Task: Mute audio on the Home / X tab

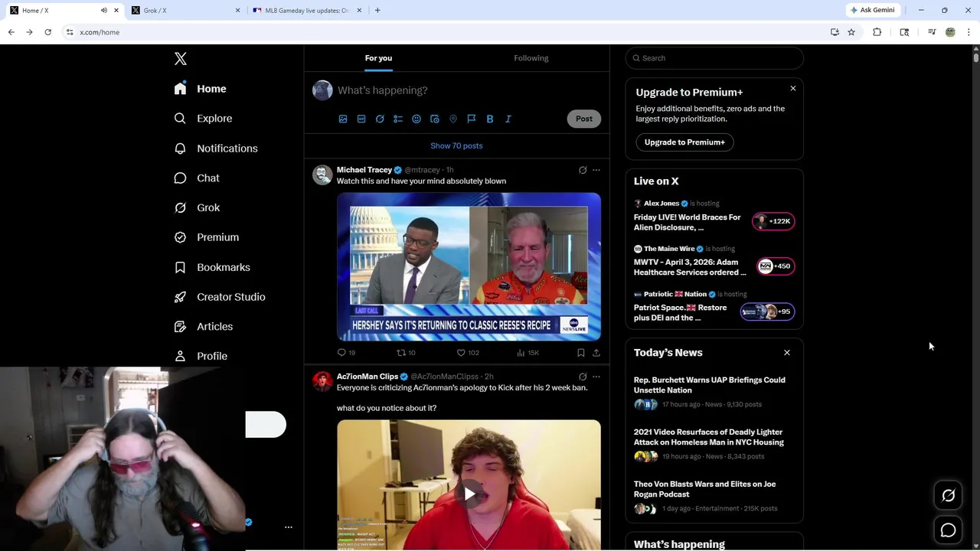Action: tap(104, 10)
